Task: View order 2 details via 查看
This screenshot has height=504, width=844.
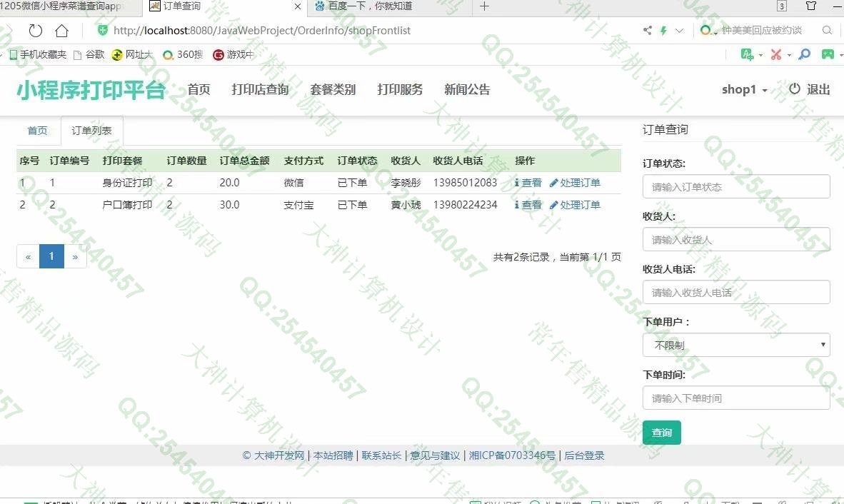Action: 528,205
